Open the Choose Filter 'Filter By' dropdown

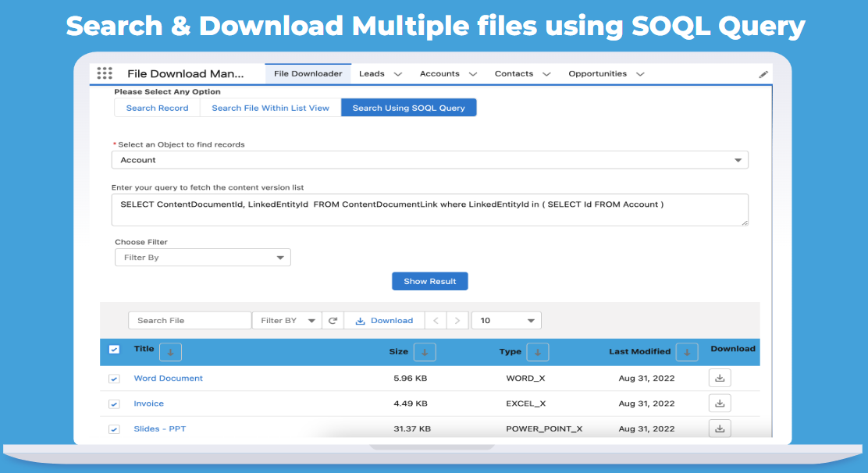pos(202,257)
